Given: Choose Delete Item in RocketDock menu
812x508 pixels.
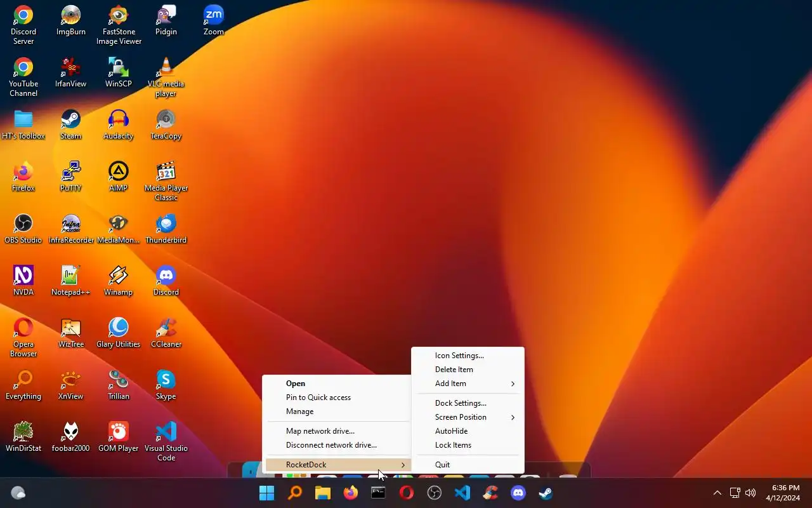Looking at the screenshot, I should point(468,370).
